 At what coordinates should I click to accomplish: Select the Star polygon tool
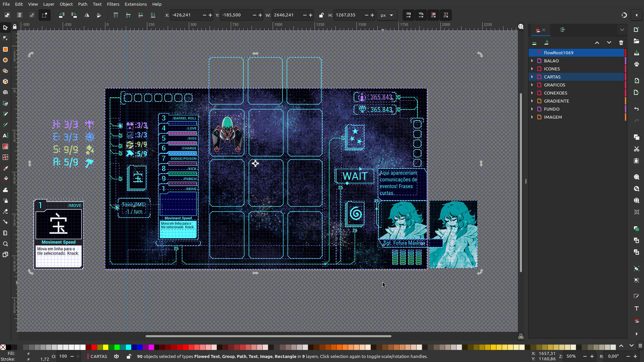tap(5, 71)
